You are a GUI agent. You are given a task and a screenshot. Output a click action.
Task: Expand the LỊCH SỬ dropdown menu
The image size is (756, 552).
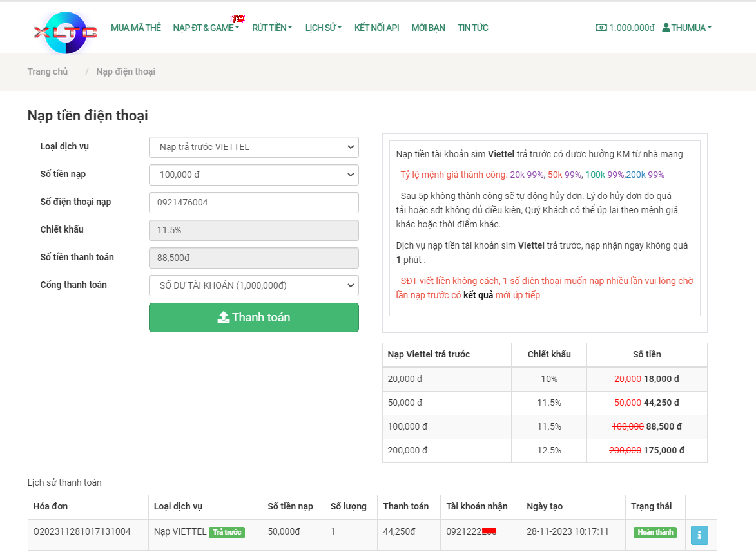point(324,28)
